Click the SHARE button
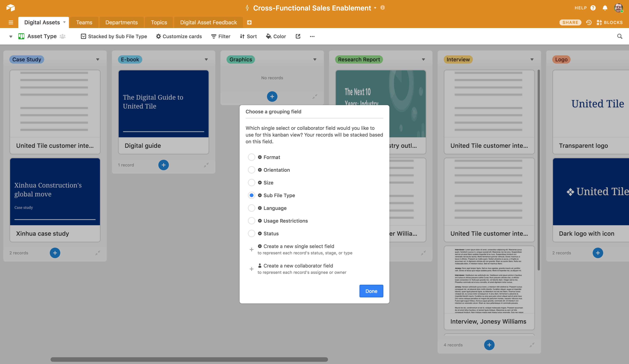The width and height of the screenshot is (629, 364). point(570,22)
